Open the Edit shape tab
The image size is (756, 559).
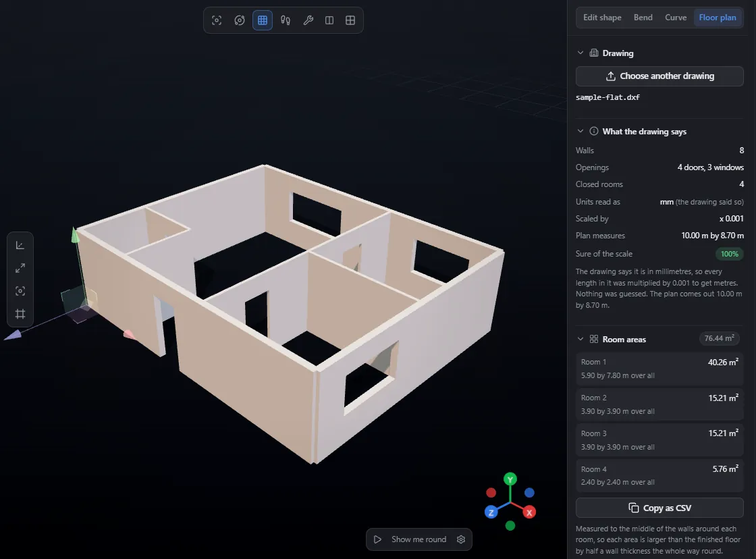(x=602, y=18)
